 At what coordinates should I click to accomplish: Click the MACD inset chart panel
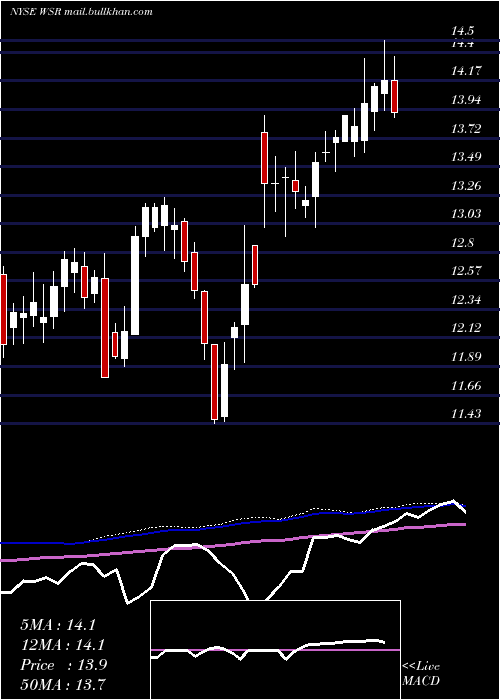pyautogui.click(x=275, y=650)
